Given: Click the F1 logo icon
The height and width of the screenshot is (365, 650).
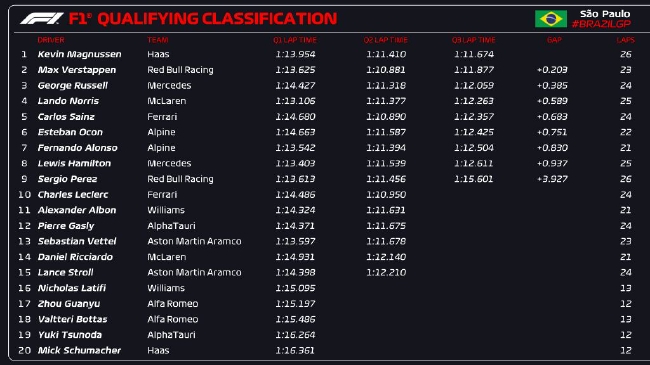Looking at the screenshot, I should coord(42,18).
